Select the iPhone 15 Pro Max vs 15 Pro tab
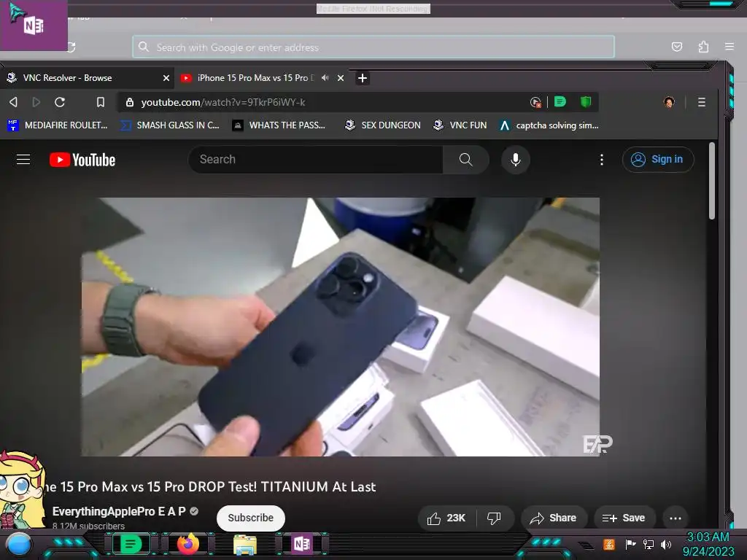The height and width of the screenshot is (560, 747). (x=263, y=77)
